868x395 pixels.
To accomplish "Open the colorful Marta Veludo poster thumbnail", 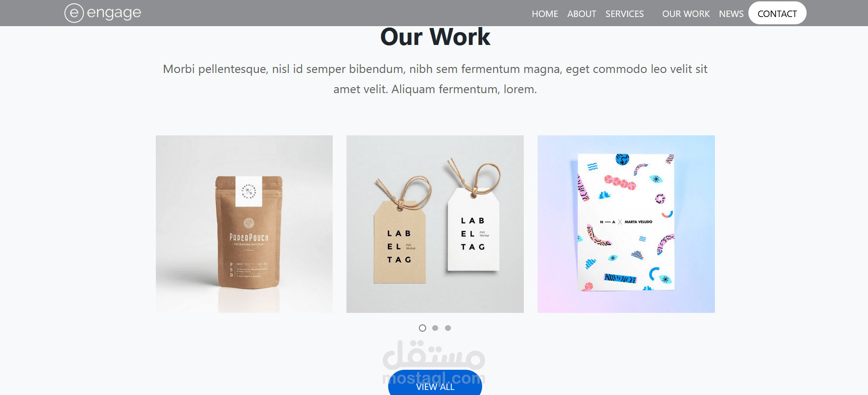I will tap(626, 224).
